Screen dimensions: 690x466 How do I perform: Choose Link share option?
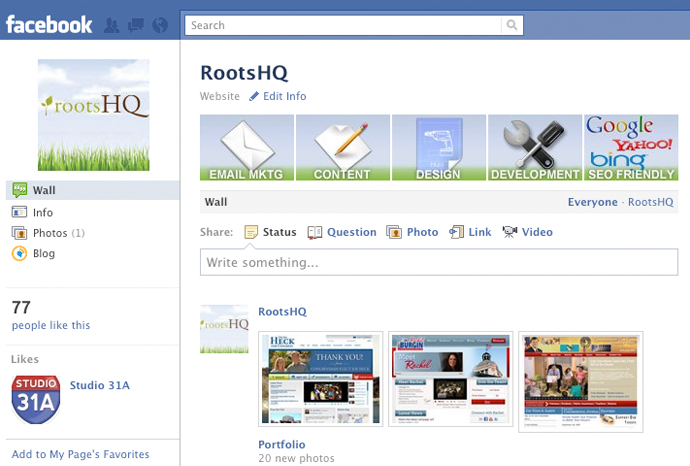[480, 232]
